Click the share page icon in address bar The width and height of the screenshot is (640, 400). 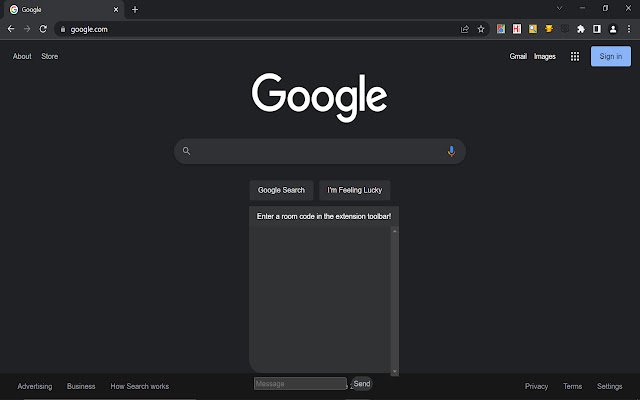[464, 29]
